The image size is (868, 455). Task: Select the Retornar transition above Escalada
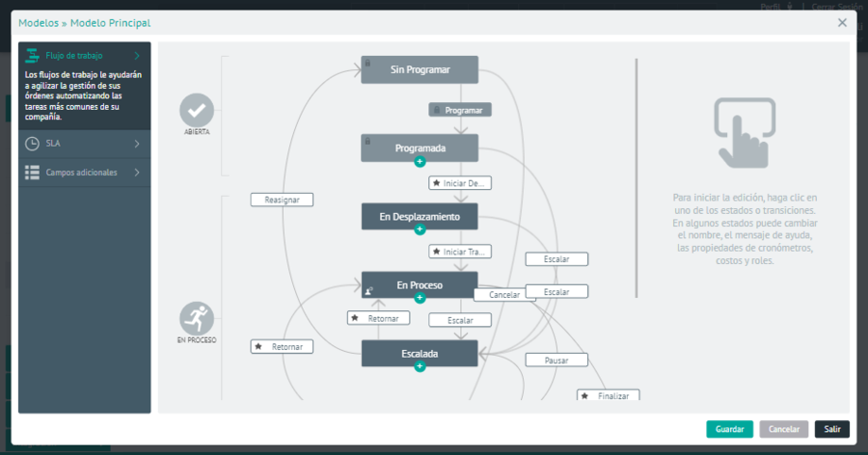[379, 318]
